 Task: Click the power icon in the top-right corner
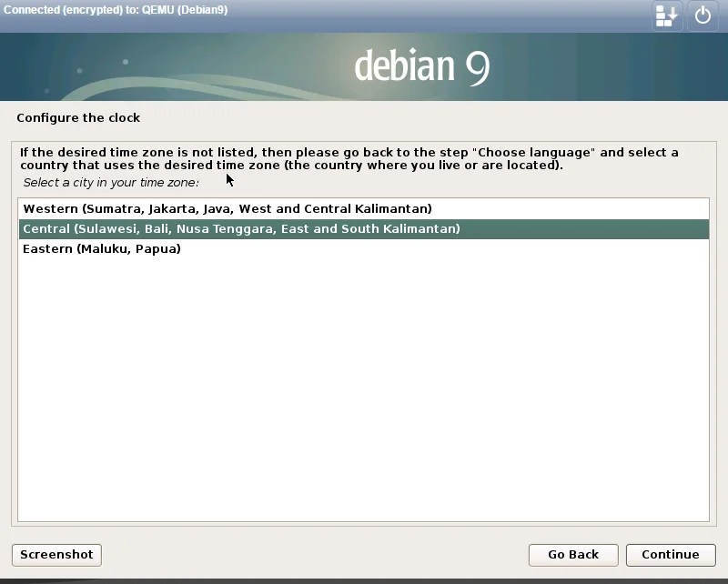pos(702,15)
